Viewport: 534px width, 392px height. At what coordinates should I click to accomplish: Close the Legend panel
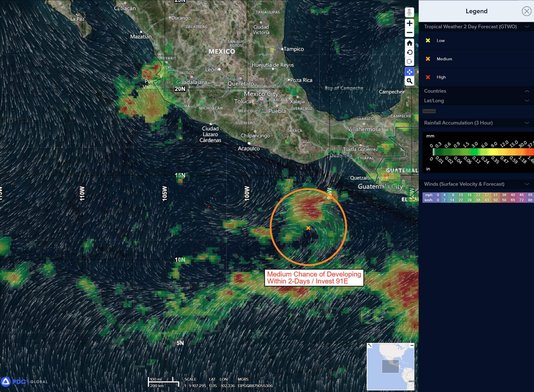(x=526, y=11)
